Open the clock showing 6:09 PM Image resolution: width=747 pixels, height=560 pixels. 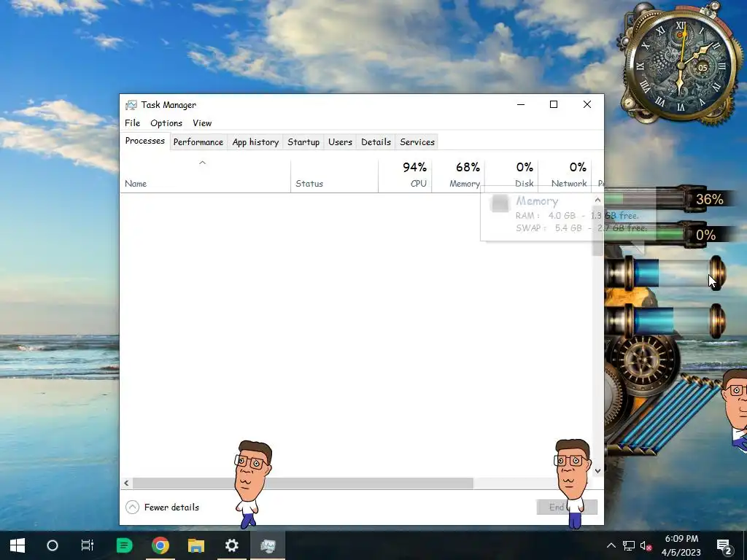tap(681, 545)
